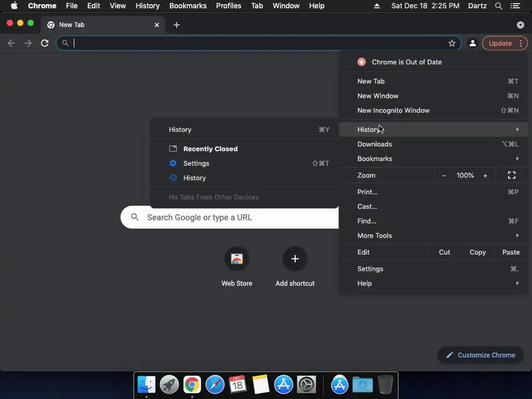Toggle fullscreen icon in Zoom row
This screenshot has height=399, width=532.
coord(512,176)
